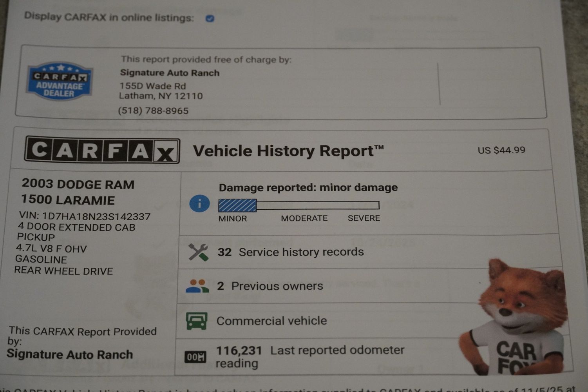The width and height of the screenshot is (588, 392).
Task: Click the wrench and screwdriver service icon
Action: (198, 252)
